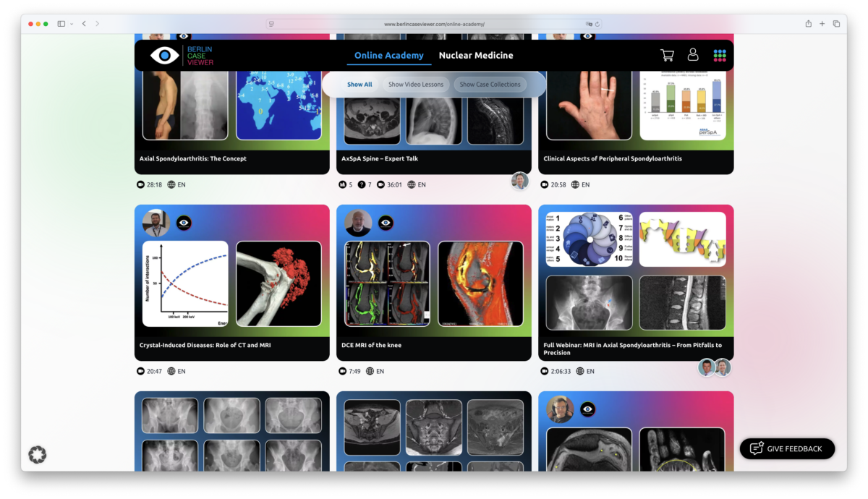Click the 3D bone CT rendering thumbnail
Screen dimensions: 868x499
(278, 283)
